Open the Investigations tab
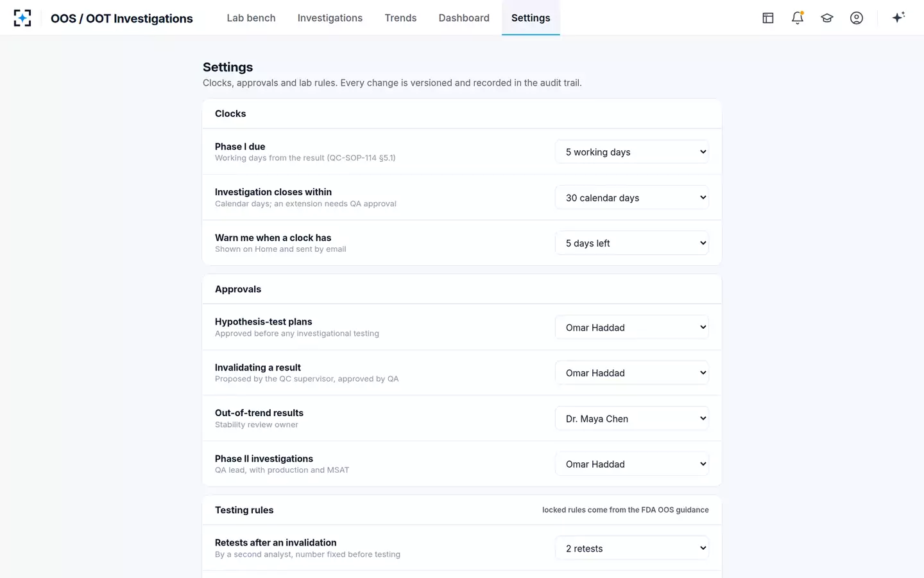 pos(330,18)
